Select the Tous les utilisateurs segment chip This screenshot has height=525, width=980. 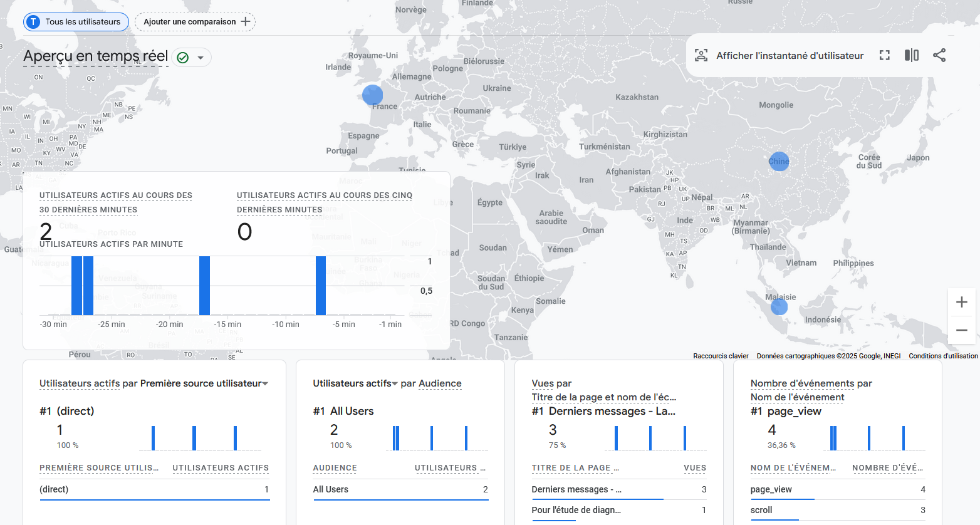(76, 21)
